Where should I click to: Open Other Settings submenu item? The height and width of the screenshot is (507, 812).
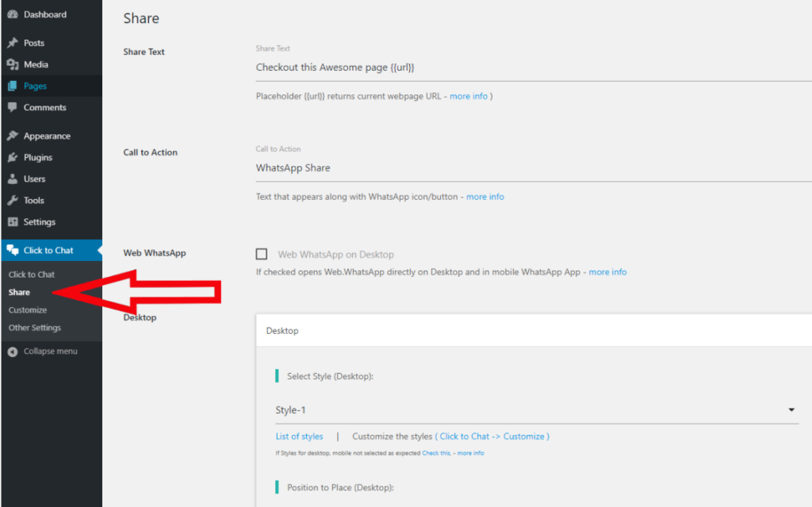coord(35,328)
